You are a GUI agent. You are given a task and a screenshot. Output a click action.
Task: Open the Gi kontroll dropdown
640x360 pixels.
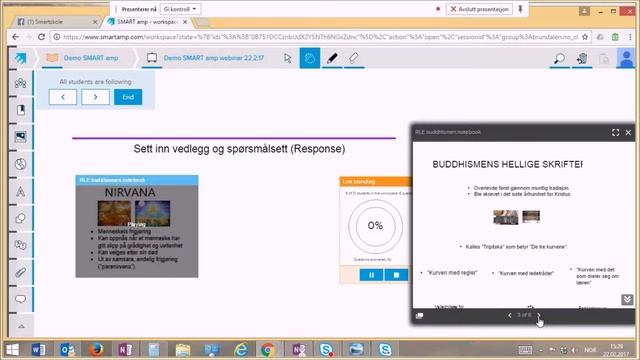pyautogui.click(x=180, y=9)
